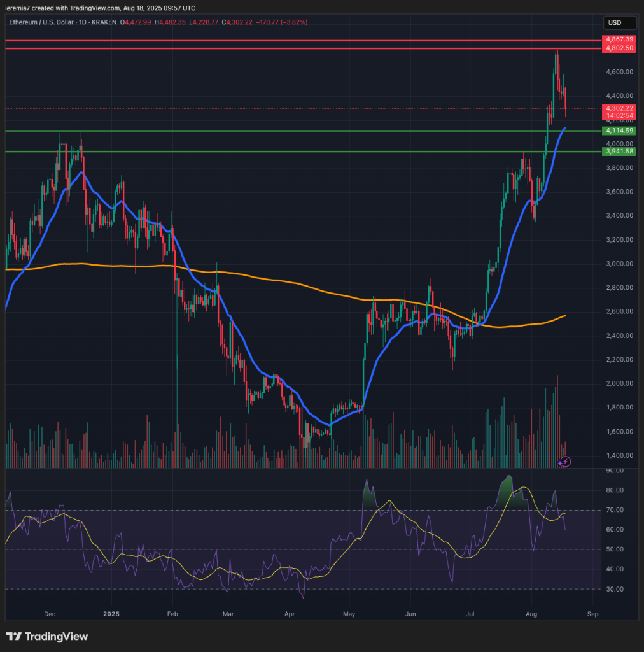This screenshot has width=644, height=652.
Task: Click the change value −170.77 (−3.82%)
Action: pyautogui.click(x=281, y=22)
